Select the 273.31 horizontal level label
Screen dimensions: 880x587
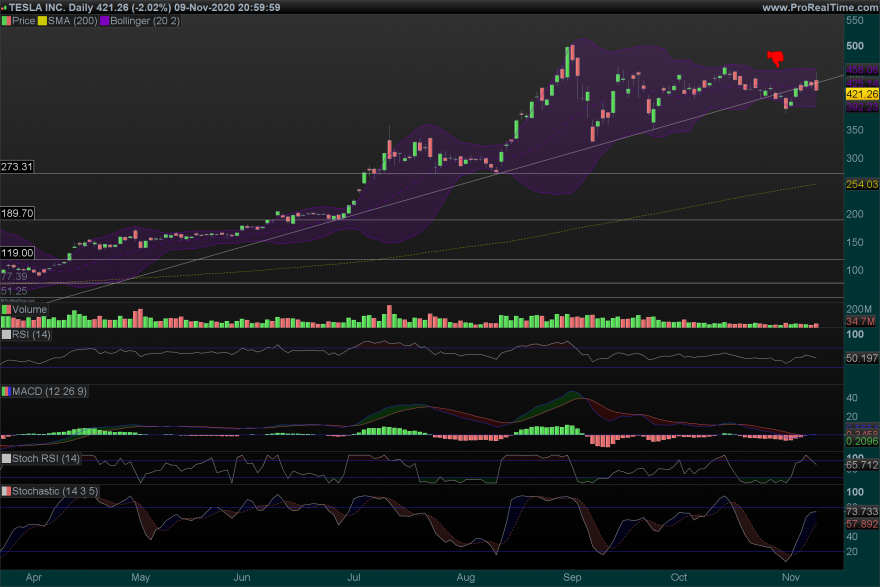17,167
